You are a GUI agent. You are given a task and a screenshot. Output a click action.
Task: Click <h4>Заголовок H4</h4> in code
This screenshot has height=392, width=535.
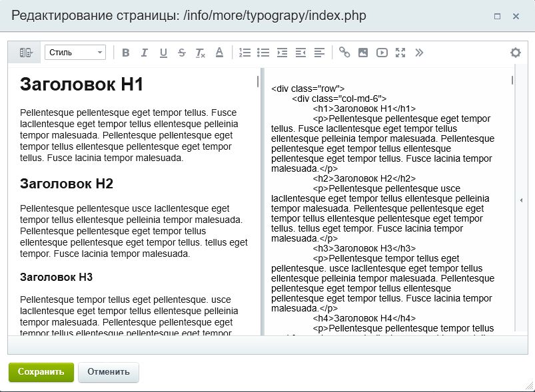click(364, 318)
